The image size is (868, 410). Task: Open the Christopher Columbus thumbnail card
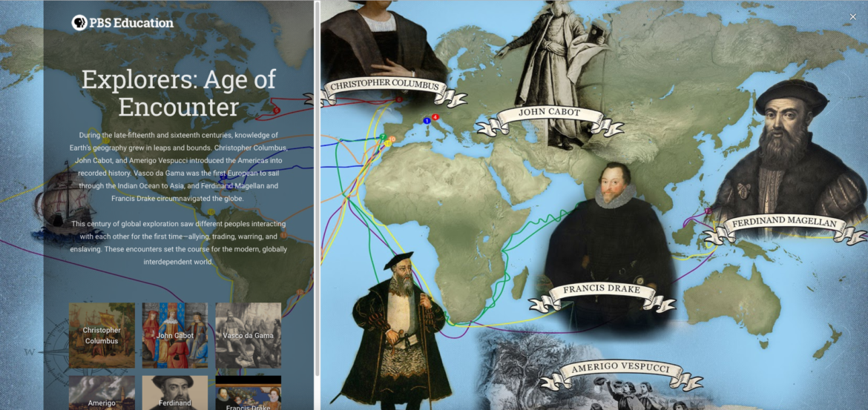click(102, 335)
